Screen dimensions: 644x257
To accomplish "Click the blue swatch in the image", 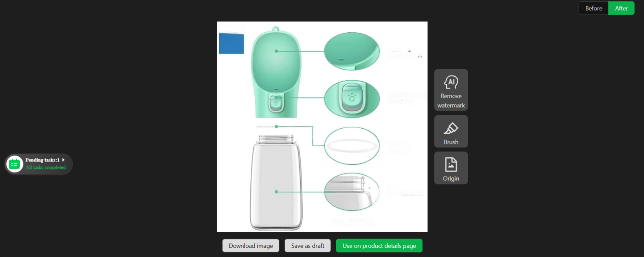I will (231, 43).
